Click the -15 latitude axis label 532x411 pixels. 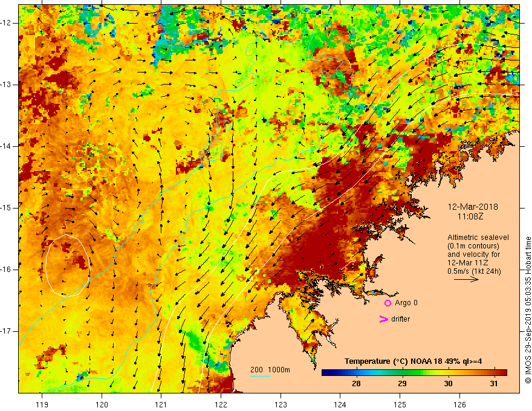[x=6, y=208]
